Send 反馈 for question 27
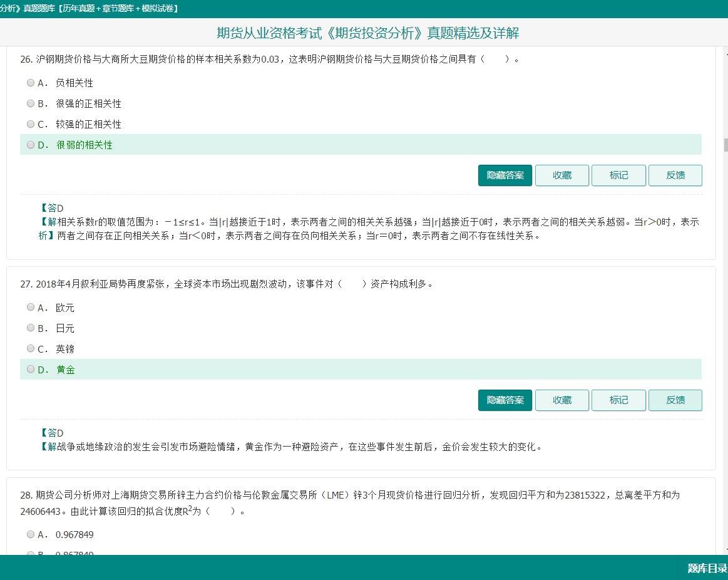The image size is (728, 580). tap(675, 400)
